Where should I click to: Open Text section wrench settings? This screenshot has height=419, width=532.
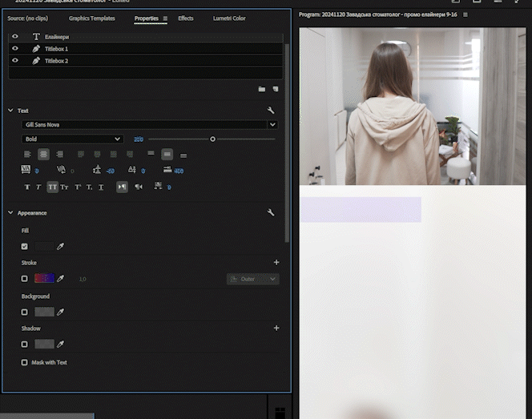click(x=271, y=111)
